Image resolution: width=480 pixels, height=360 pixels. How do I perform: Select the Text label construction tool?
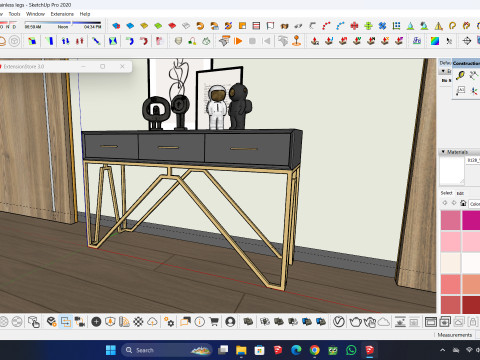point(460,90)
